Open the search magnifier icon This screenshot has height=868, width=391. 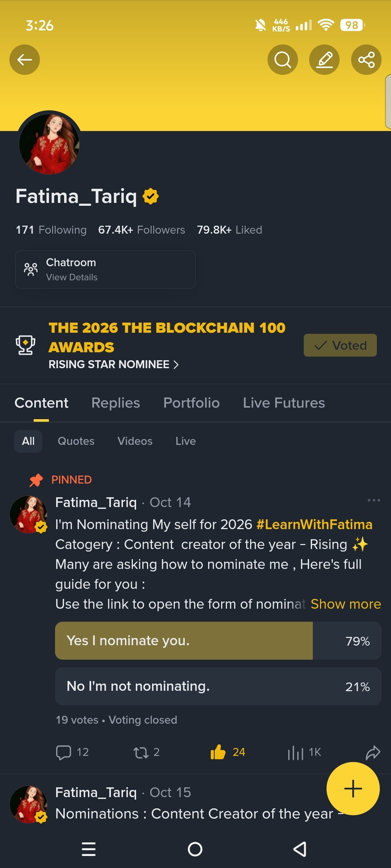pyautogui.click(x=282, y=60)
